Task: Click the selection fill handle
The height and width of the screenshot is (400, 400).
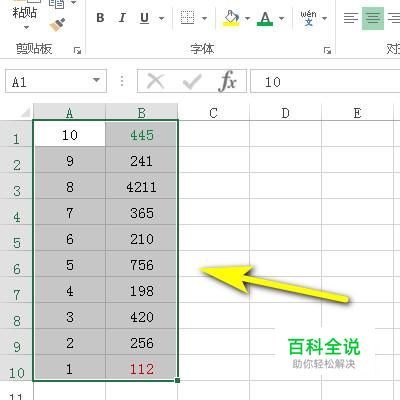Action: (x=177, y=380)
